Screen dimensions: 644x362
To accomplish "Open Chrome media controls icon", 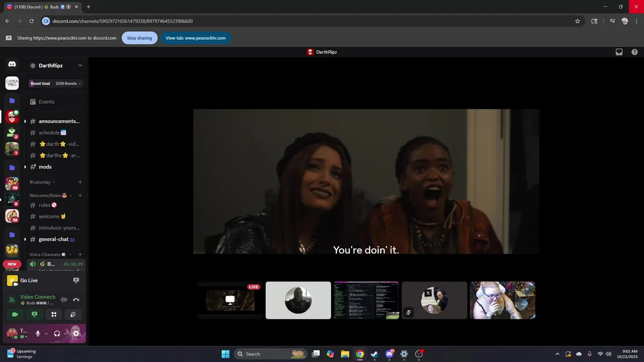I will click(x=612, y=21).
